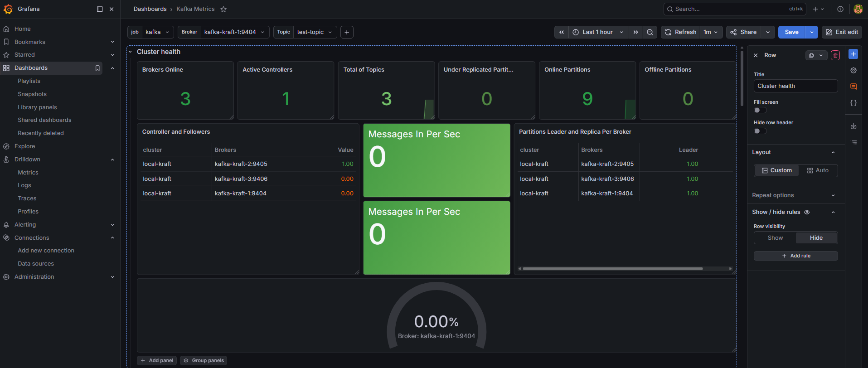Select Custom layout option
This screenshot has height=368, width=868.
coord(777,170)
